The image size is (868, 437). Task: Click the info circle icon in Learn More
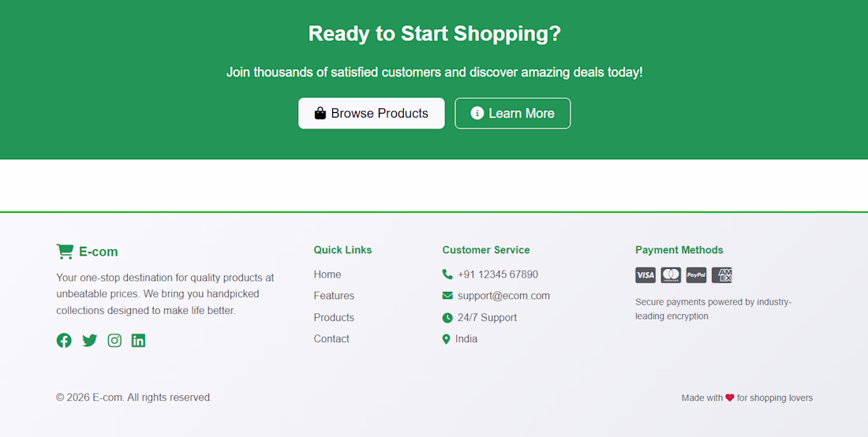[x=477, y=113]
